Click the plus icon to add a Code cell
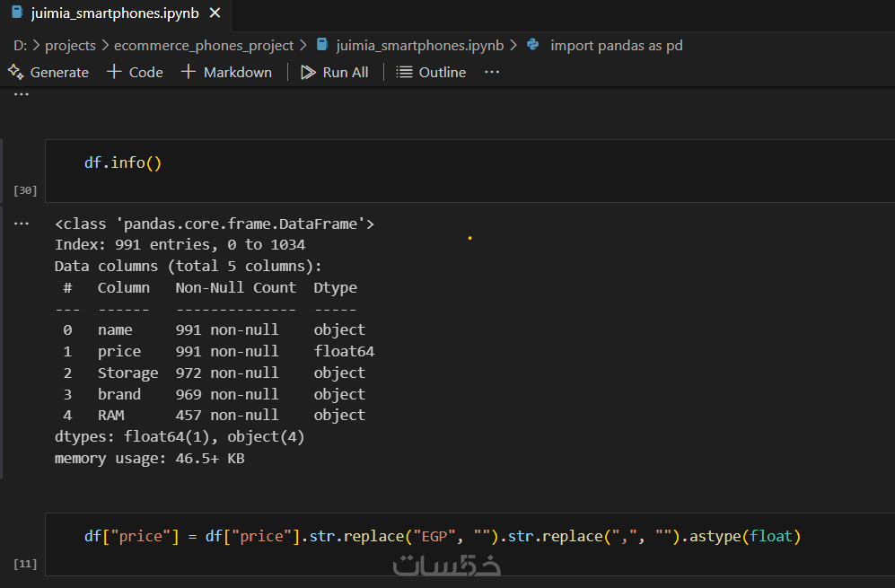This screenshot has width=895, height=588. point(114,72)
